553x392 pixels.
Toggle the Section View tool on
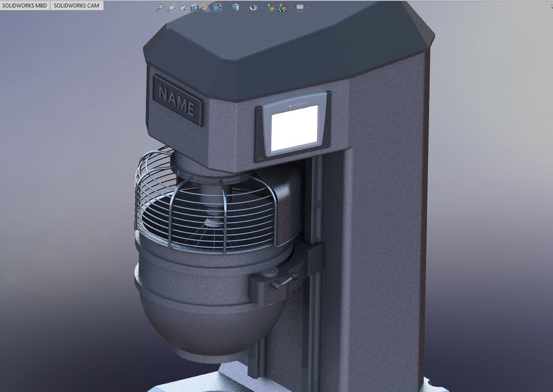[x=195, y=7]
